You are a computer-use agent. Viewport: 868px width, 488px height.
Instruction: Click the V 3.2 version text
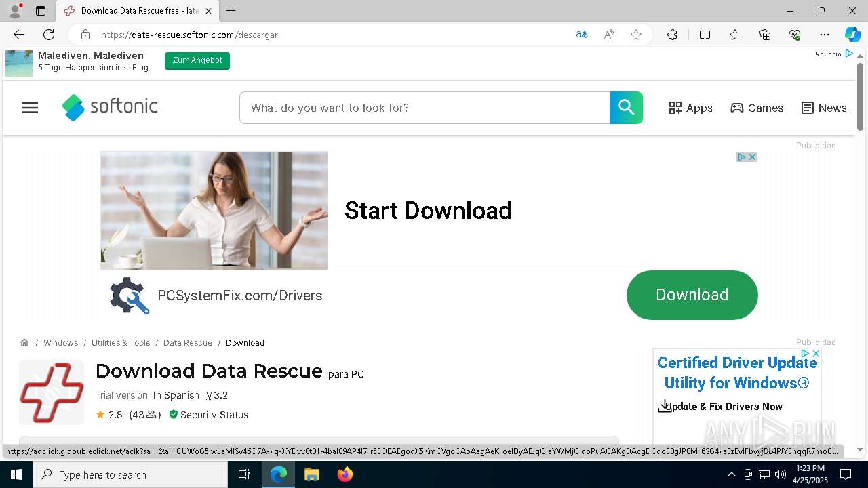pyautogui.click(x=217, y=395)
